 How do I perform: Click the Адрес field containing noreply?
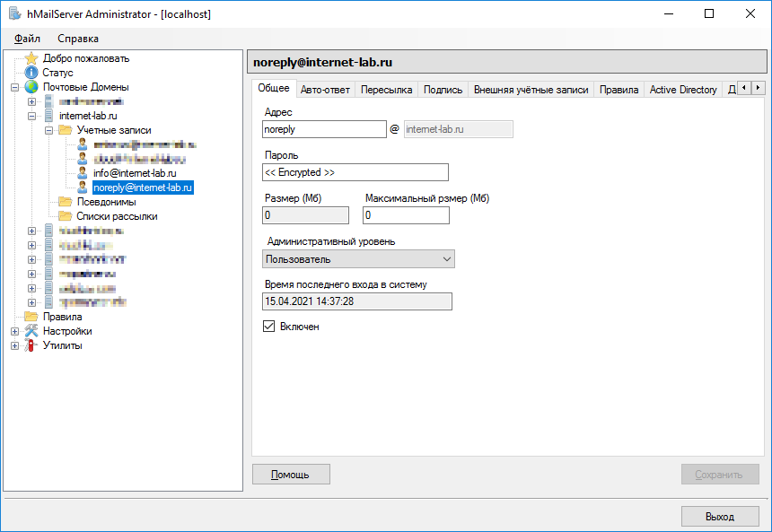coord(324,129)
